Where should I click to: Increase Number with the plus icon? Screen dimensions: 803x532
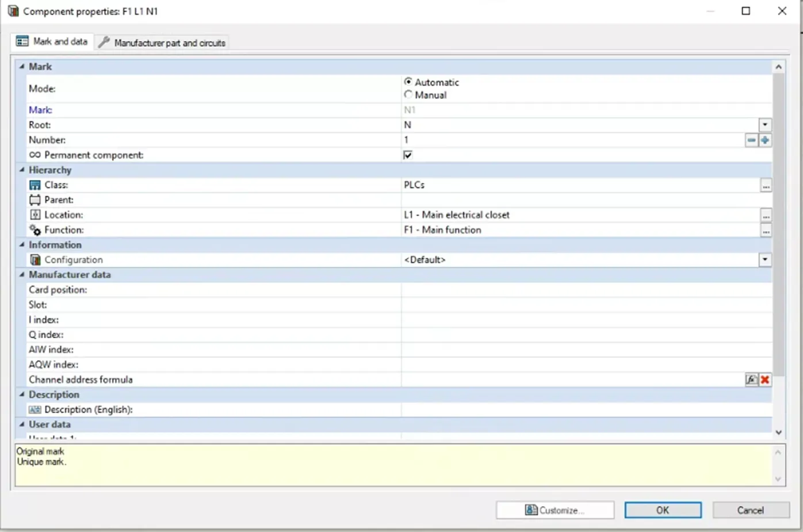point(765,140)
